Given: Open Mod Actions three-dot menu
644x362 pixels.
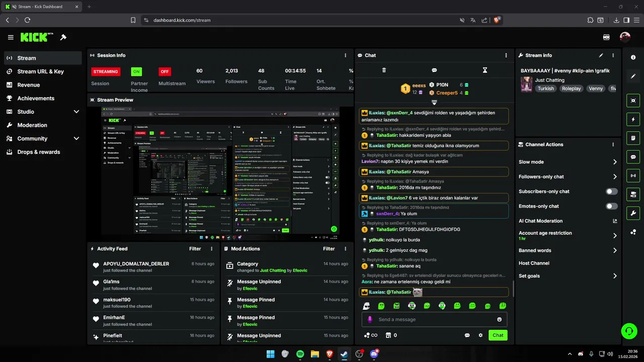Looking at the screenshot, I should click(x=345, y=249).
